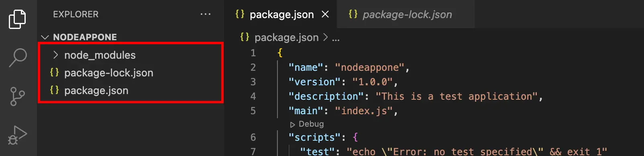The height and width of the screenshot is (156, 644).
Task: Click the breadcrumb chevron after package.json
Action: coord(325,37)
